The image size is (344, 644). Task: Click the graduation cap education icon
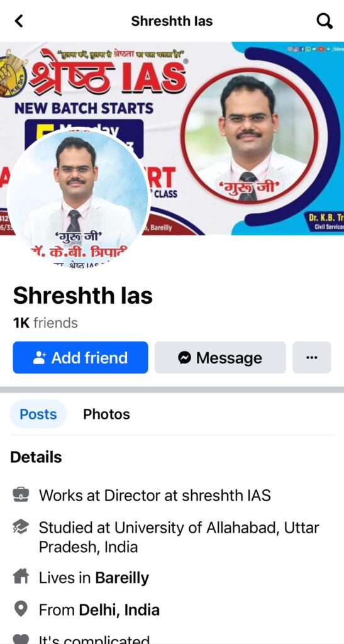pos(21,528)
